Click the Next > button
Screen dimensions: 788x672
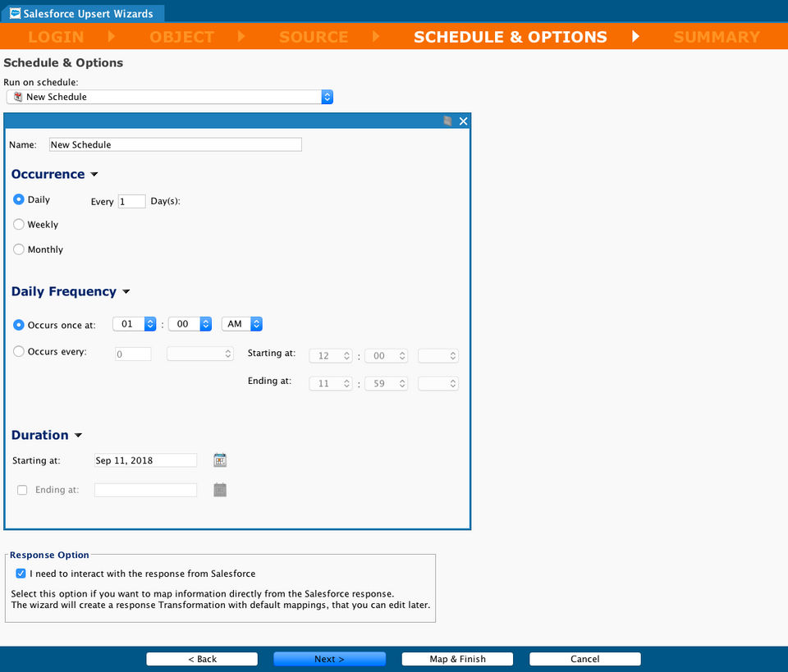330,659
